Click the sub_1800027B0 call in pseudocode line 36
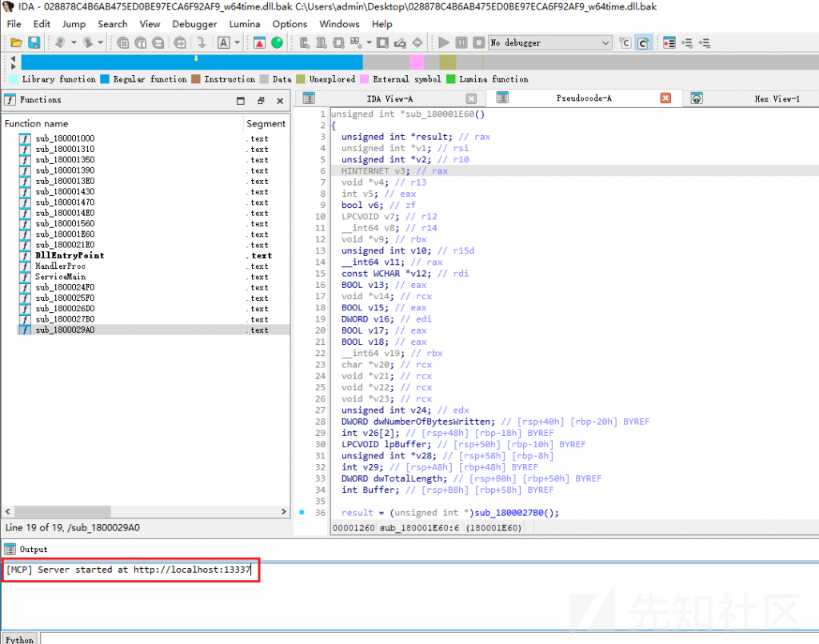The width and height of the screenshot is (819, 644). [x=509, y=513]
